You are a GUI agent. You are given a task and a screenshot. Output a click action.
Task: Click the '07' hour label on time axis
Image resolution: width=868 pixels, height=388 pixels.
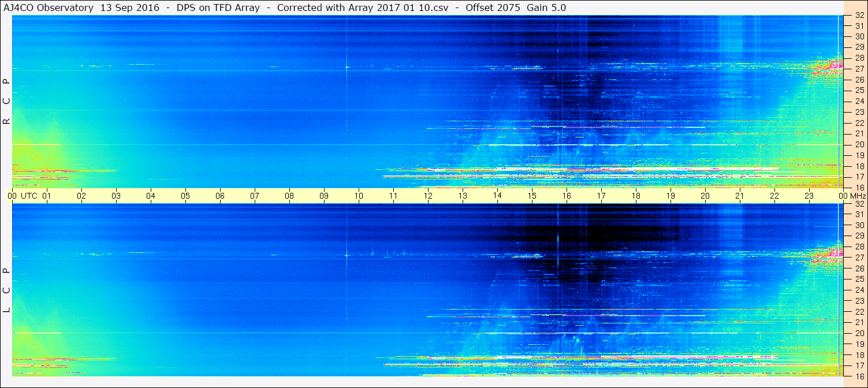(x=255, y=196)
